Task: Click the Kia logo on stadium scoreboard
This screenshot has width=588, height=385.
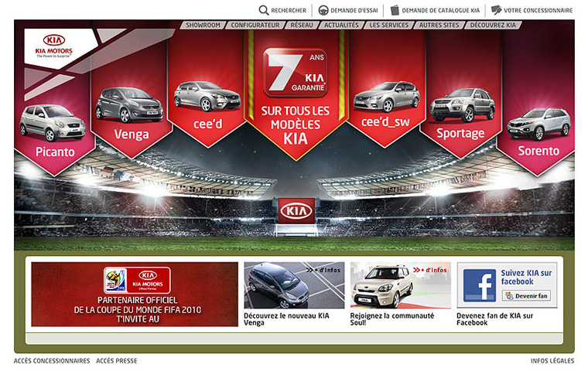Action: point(296,211)
